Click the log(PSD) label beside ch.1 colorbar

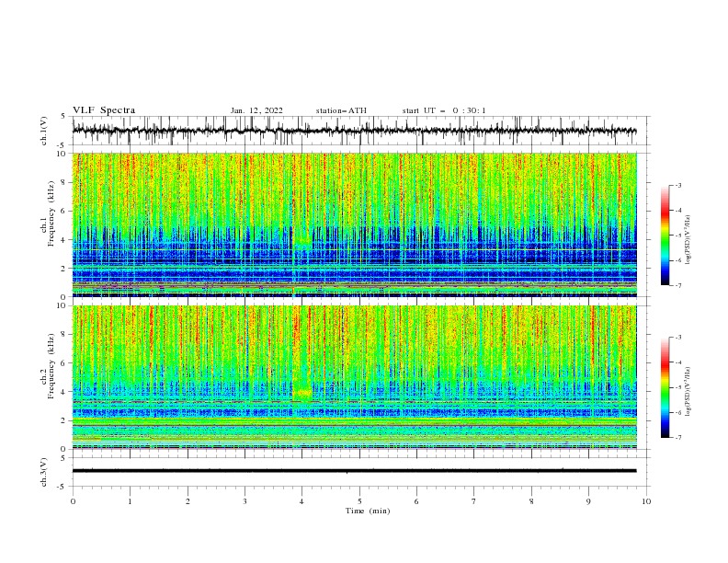click(688, 240)
